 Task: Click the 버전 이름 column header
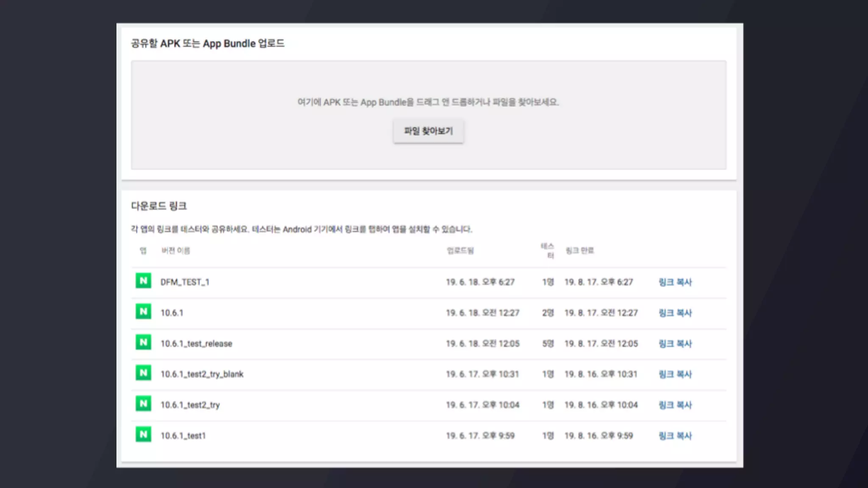175,251
